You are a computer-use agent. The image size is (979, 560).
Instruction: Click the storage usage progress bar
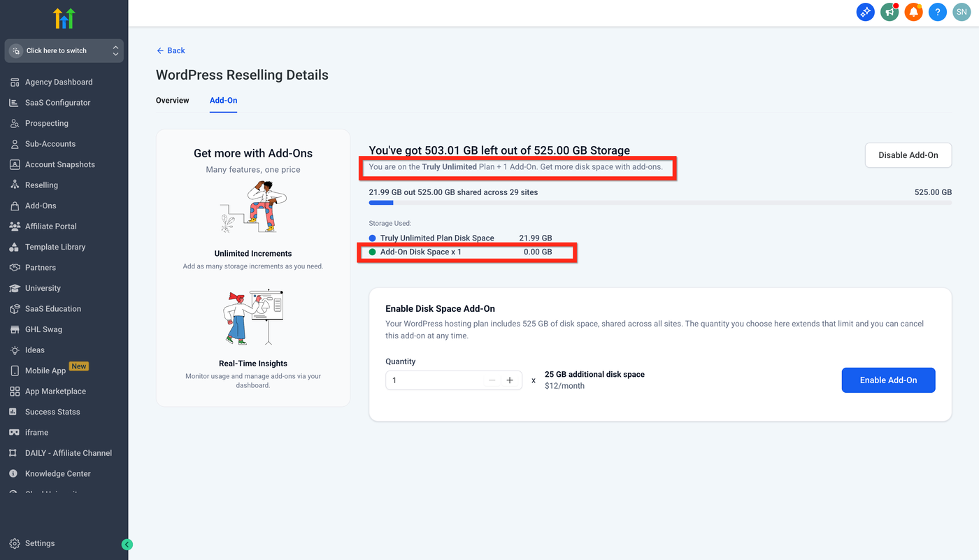660,203
